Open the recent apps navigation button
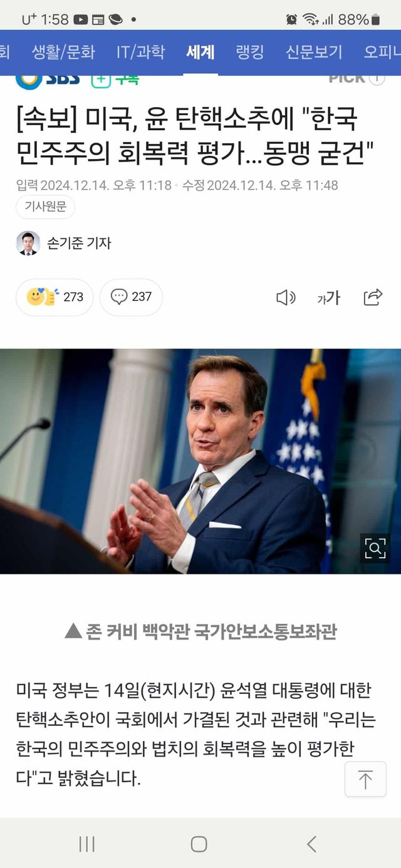 (x=86, y=844)
